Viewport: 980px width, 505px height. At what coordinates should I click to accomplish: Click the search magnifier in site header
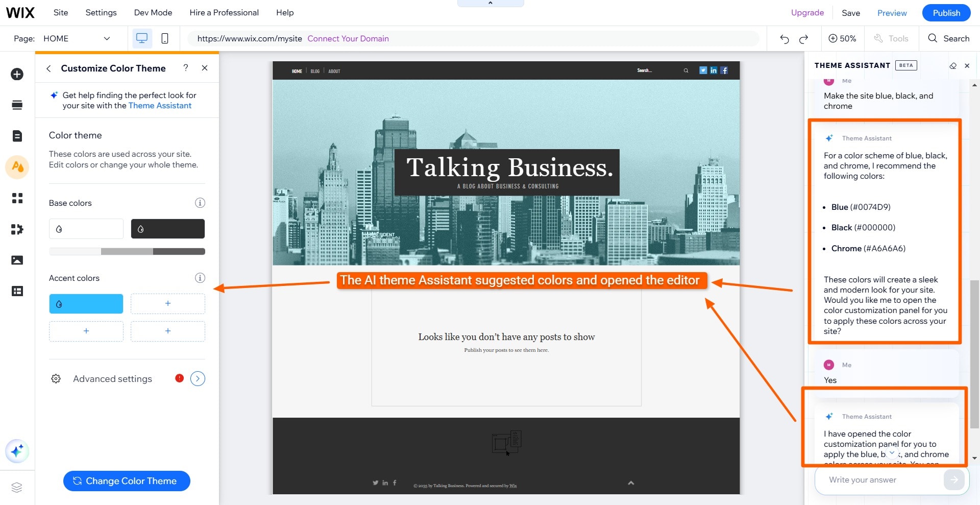686,70
